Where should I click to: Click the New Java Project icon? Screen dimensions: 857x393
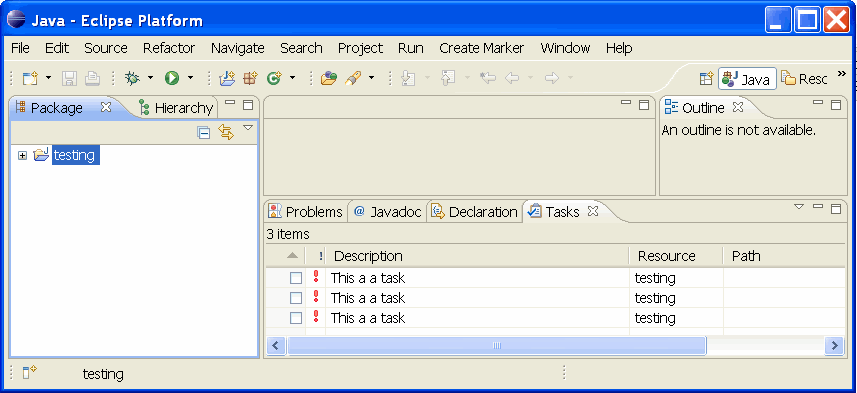[x=226, y=78]
